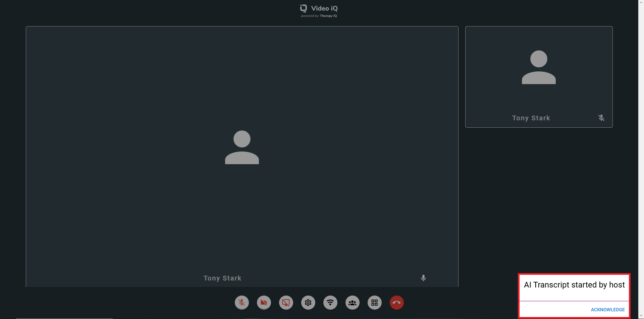Click the Video iQ logo at top

[319, 8]
